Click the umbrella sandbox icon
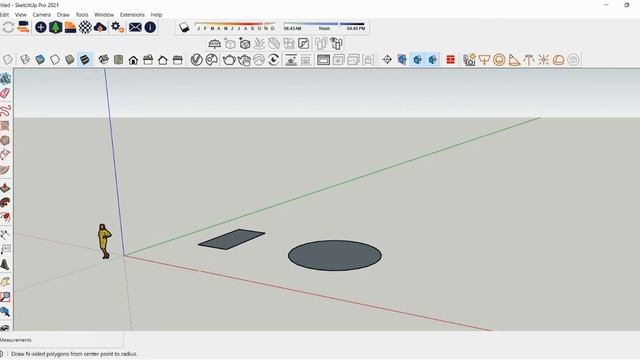The width and height of the screenshot is (640, 360). pyautogui.click(x=214, y=43)
